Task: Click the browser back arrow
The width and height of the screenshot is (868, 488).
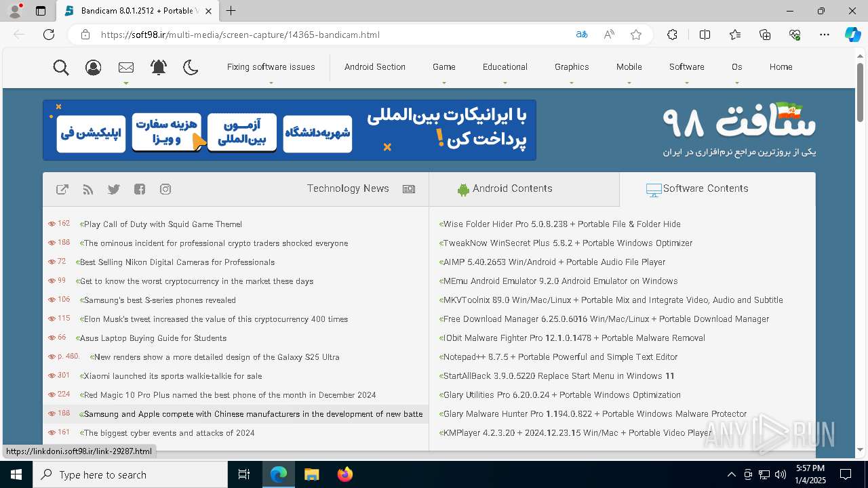Action: pyautogui.click(x=19, y=35)
